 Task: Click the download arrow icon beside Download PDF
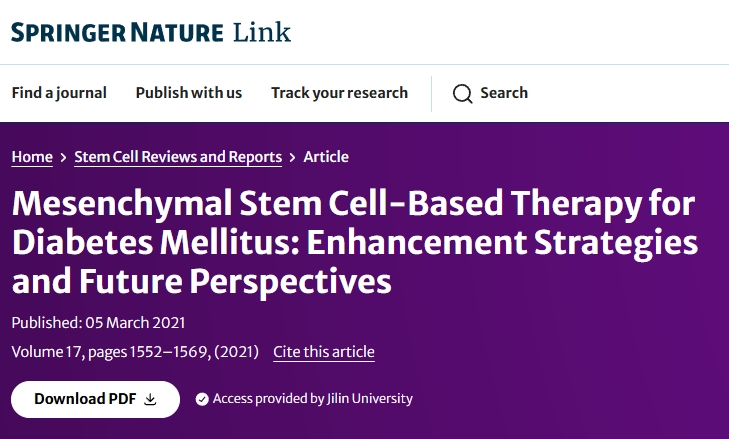[151, 399]
